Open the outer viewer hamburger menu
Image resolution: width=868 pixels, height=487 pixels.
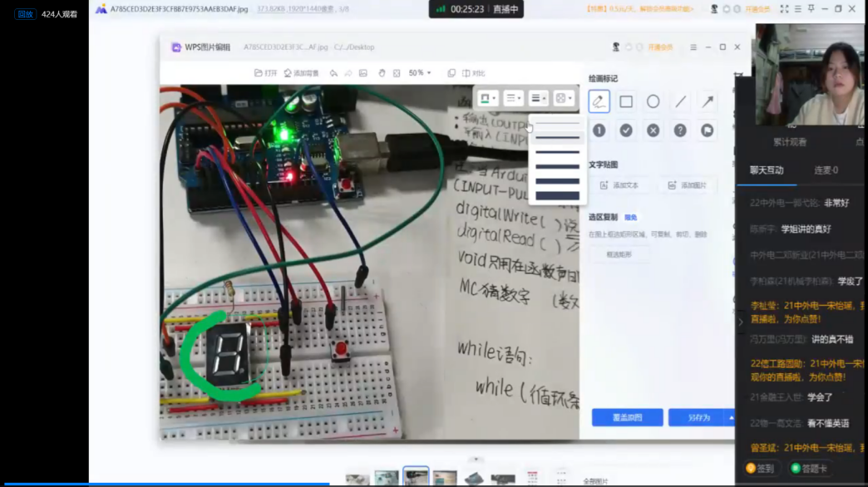797,9
